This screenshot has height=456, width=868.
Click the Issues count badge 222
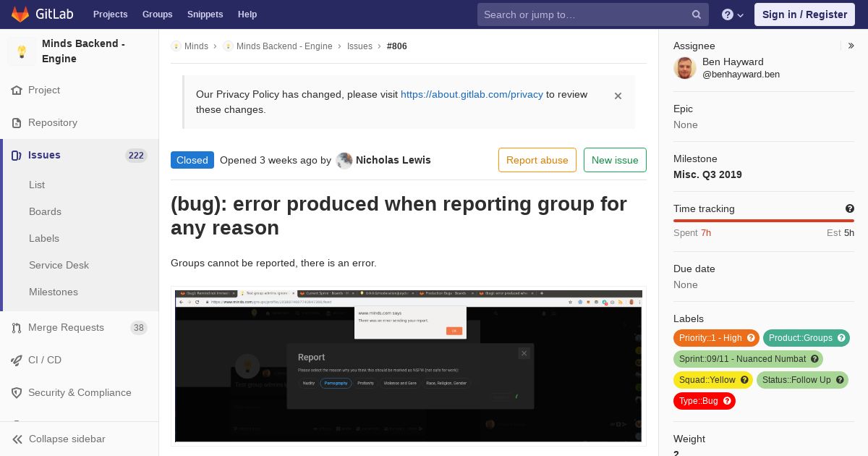136,156
